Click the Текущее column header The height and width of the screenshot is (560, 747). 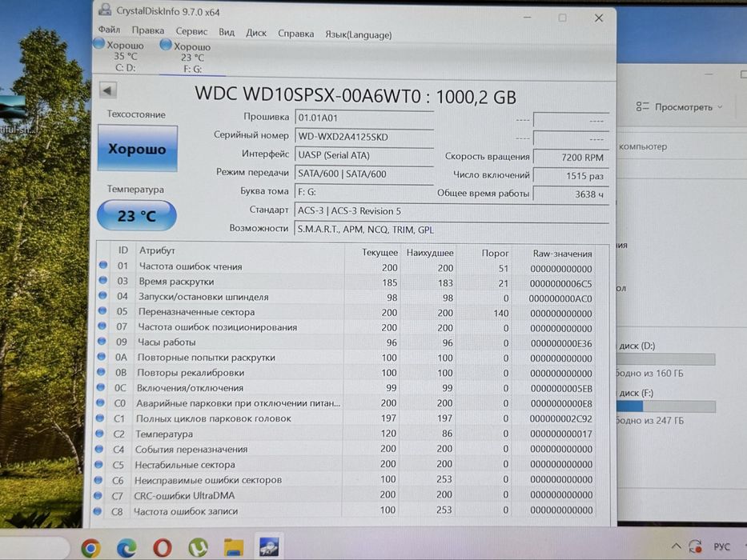tap(380, 252)
